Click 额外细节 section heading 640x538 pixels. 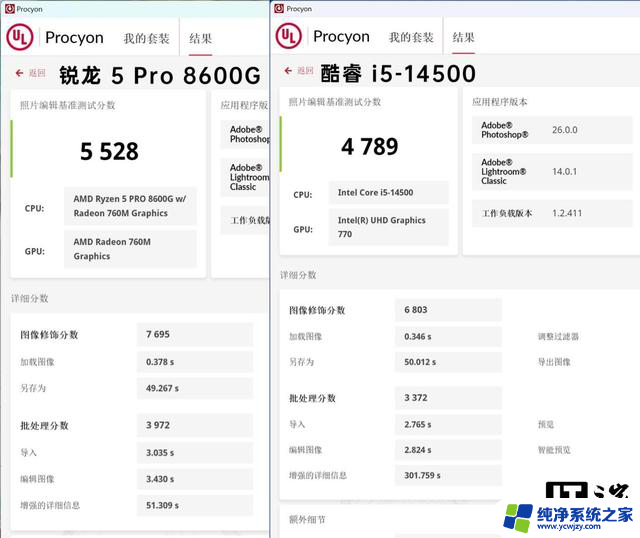coord(307,520)
